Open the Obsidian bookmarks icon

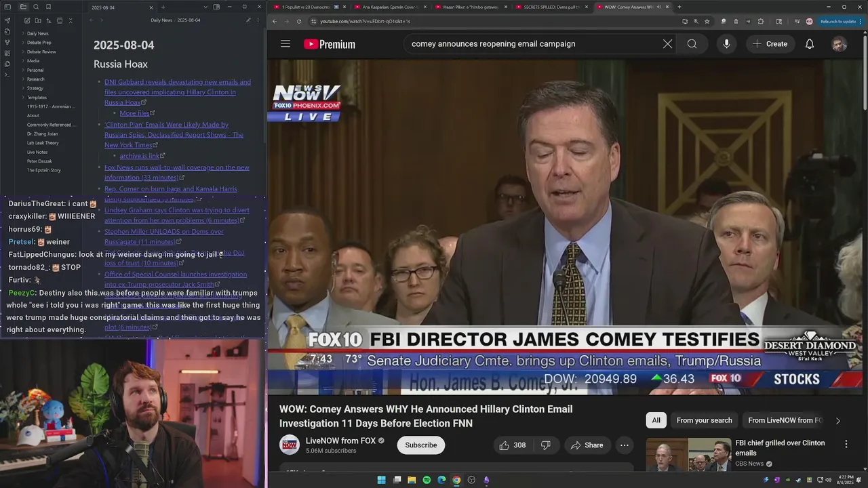48,7
